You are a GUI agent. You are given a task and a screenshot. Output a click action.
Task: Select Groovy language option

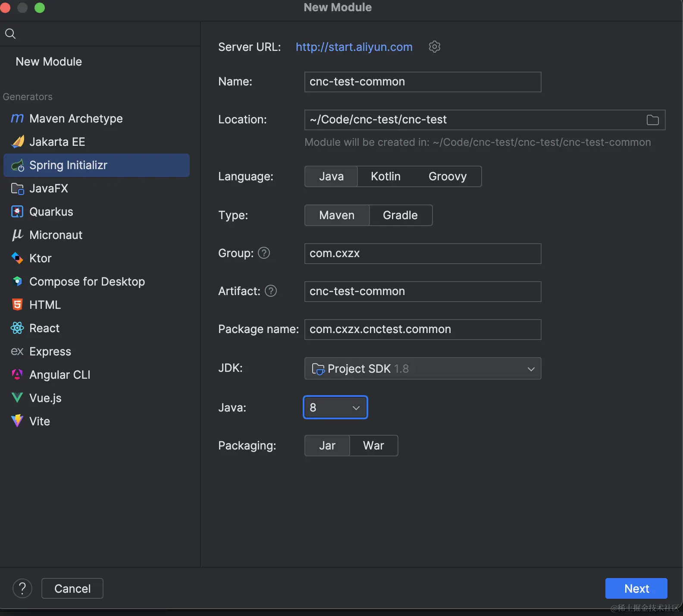pos(448,176)
